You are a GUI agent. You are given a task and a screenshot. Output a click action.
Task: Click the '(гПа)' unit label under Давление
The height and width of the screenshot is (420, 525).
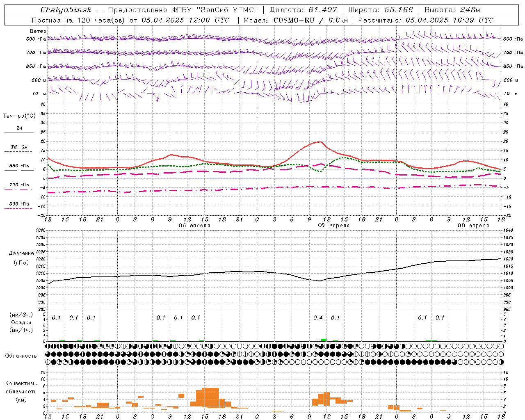point(21,263)
